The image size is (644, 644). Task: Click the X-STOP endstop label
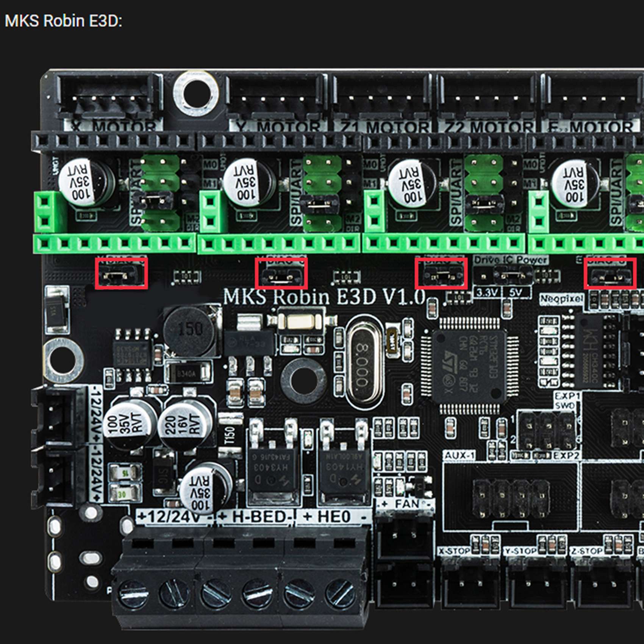(454, 551)
